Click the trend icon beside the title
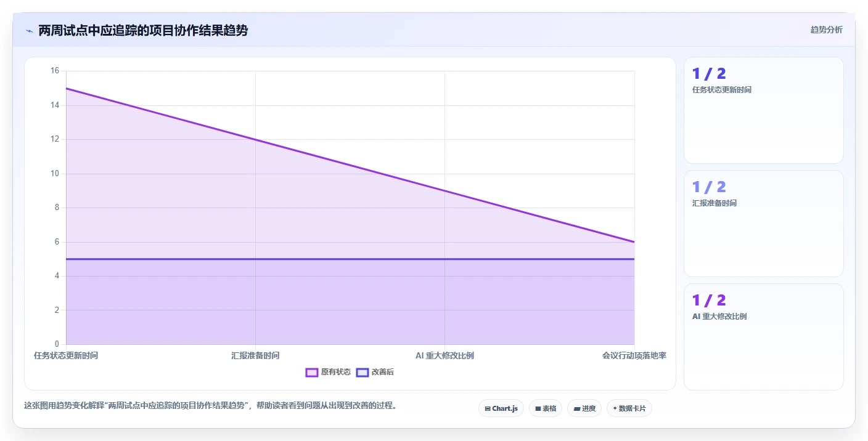868x441 pixels. [x=29, y=31]
